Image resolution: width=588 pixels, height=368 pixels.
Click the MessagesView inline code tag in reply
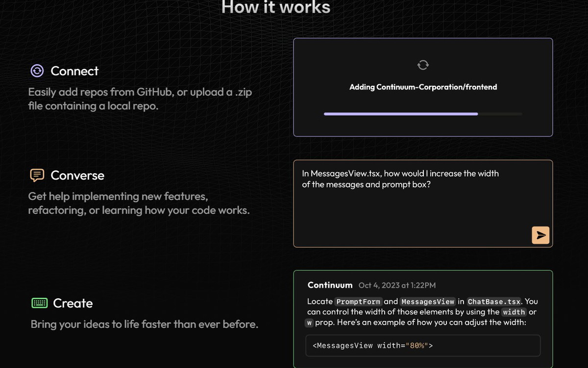coord(428,301)
